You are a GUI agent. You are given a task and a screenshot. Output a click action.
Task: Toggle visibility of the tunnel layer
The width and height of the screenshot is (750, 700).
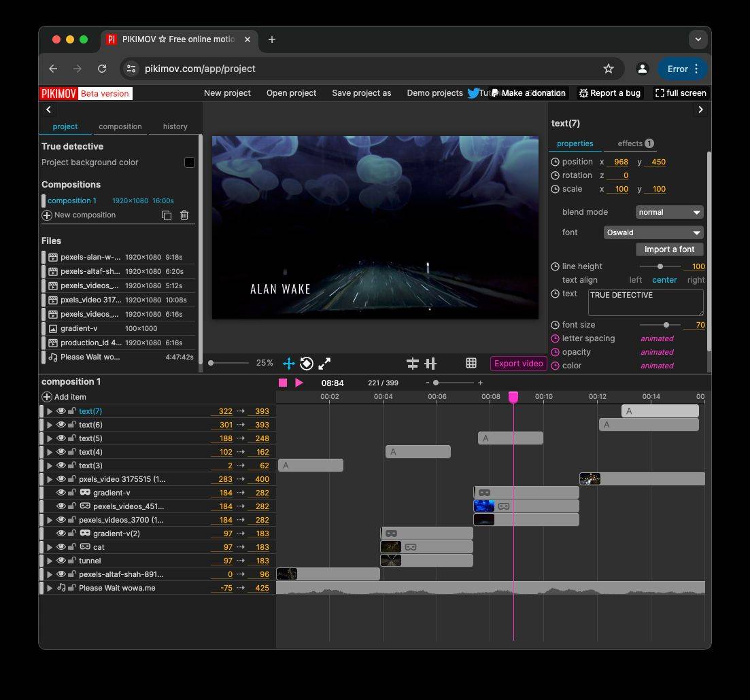click(61, 561)
